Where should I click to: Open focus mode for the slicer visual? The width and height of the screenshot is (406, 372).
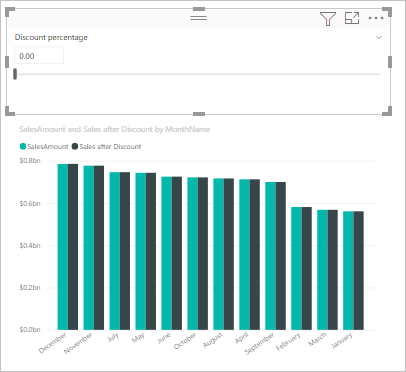point(352,18)
